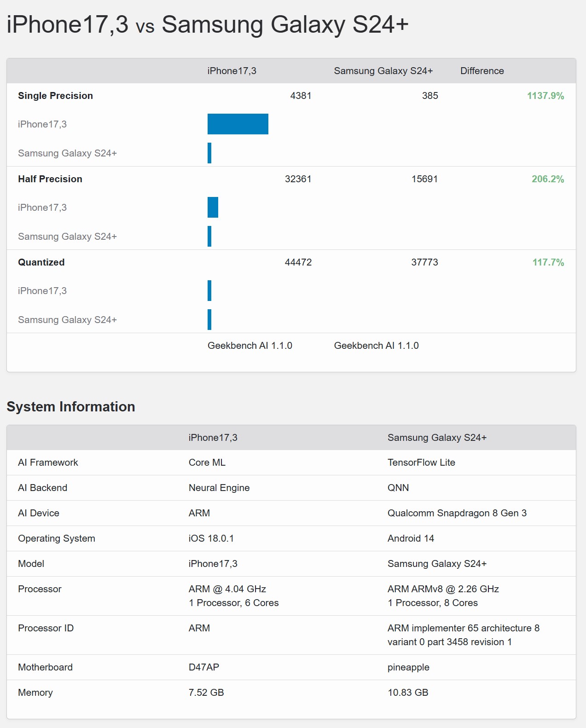Click Qualcomm Snapdragon 8 Gen 3 text
Viewport: 586px width, 728px height.
click(457, 513)
